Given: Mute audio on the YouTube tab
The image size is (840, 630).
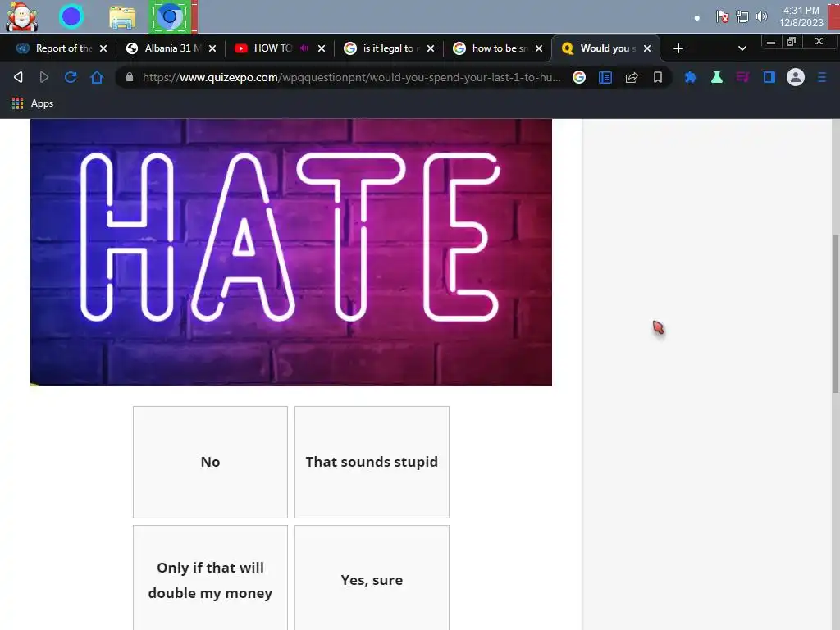Looking at the screenshot, I should pyautogui.click(x=304, y=48).
